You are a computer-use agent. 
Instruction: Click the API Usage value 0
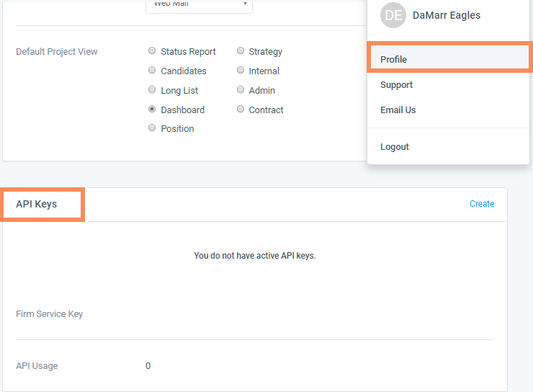coord(148,366)
